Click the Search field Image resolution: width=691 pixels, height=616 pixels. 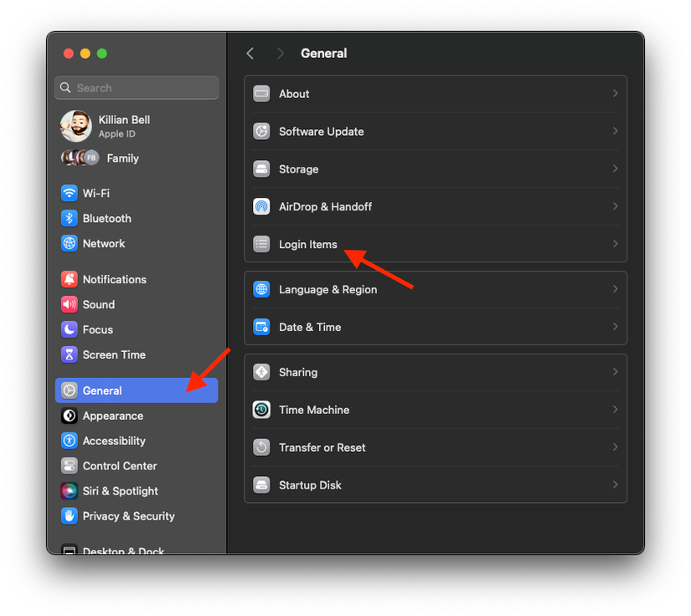tap(136, 87)
